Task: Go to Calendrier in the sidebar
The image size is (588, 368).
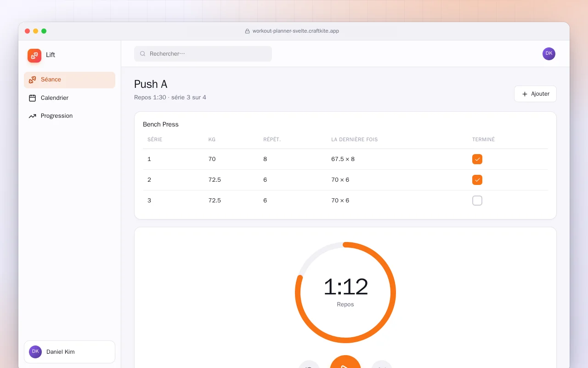Action: (69, 98)
